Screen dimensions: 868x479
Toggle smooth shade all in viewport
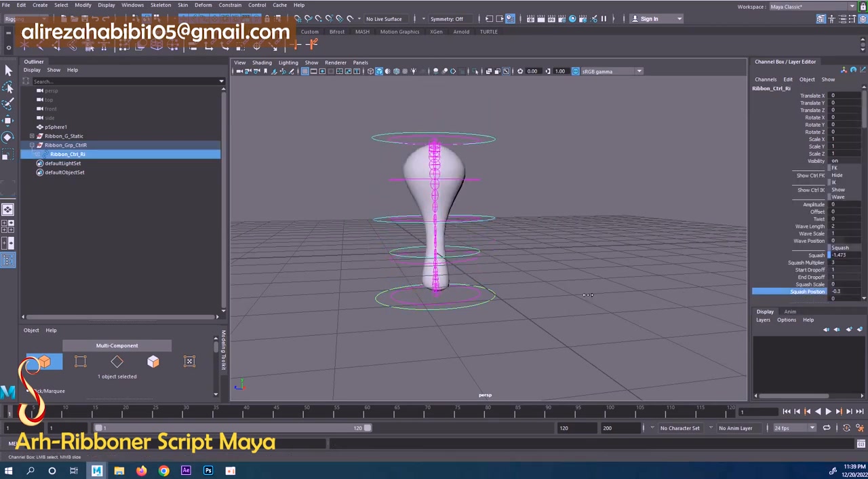[x=379, y=71]
